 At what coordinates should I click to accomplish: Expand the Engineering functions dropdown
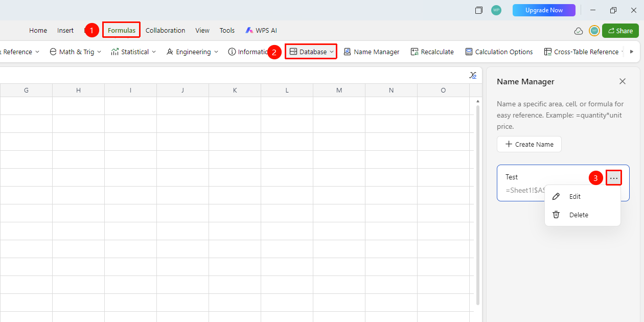pyautogui.click(x=192, y=52)
